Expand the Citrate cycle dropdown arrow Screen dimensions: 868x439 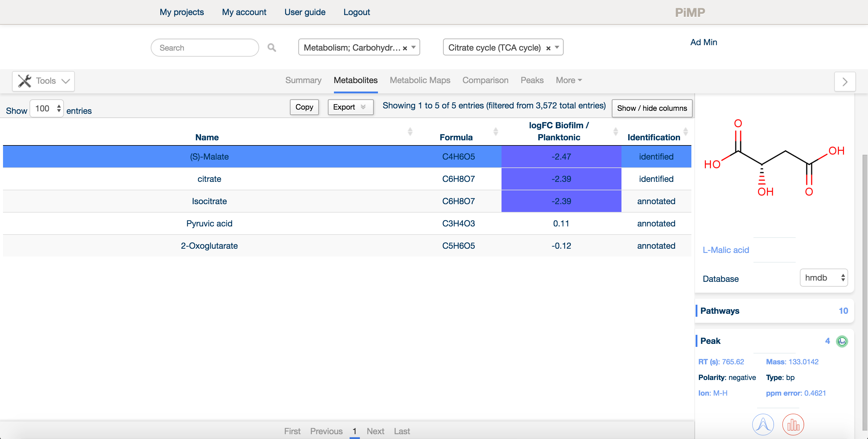pyautogui.click(x=557, y=48)
